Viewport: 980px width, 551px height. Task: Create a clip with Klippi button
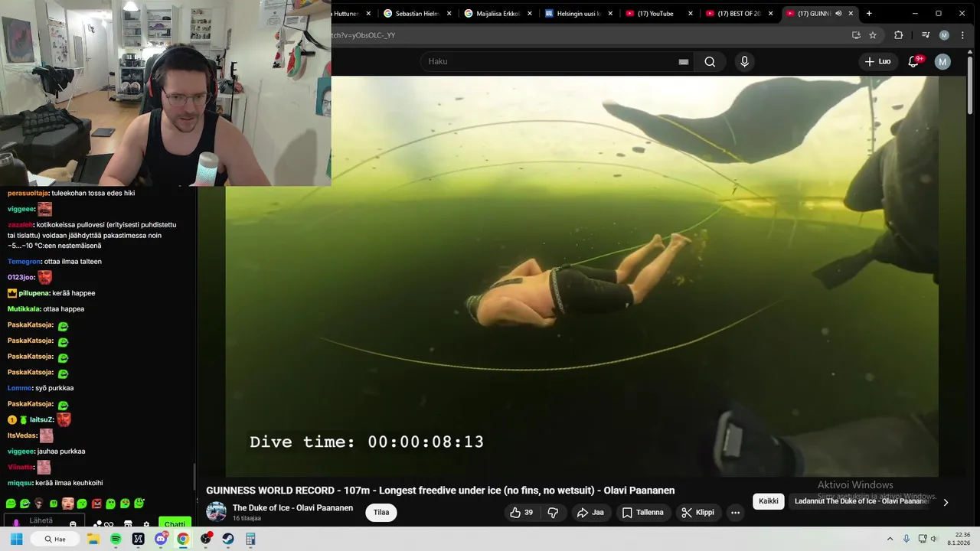pos(697,513)
